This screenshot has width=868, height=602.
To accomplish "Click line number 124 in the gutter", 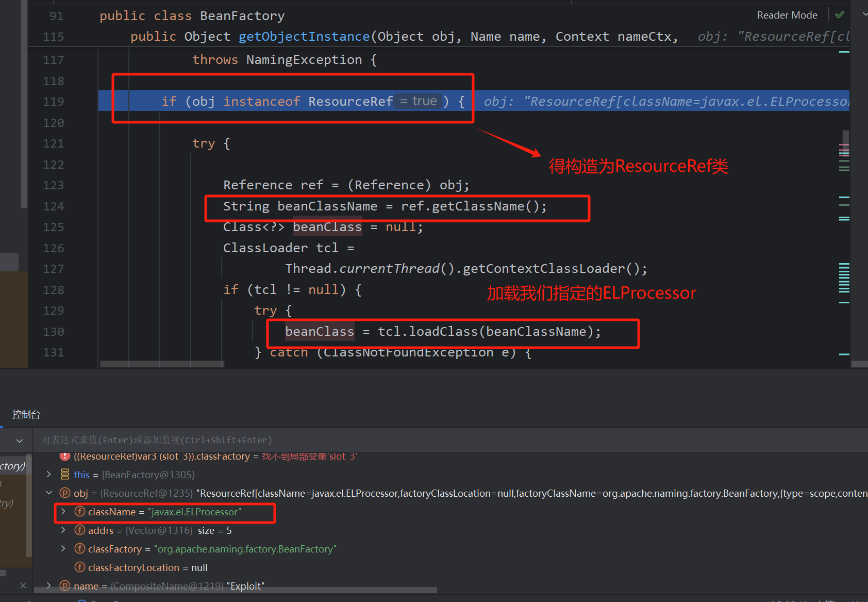I will (54, 206).
